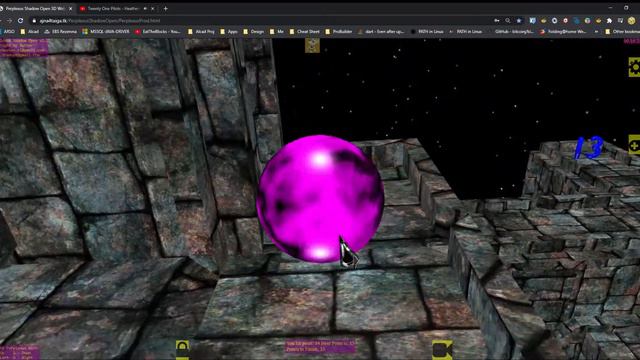Viewport: 640px width, 360px height.
Task: Click the yellow plus icon on right edge
Action: pyautogui.click(x=634, y=144)
